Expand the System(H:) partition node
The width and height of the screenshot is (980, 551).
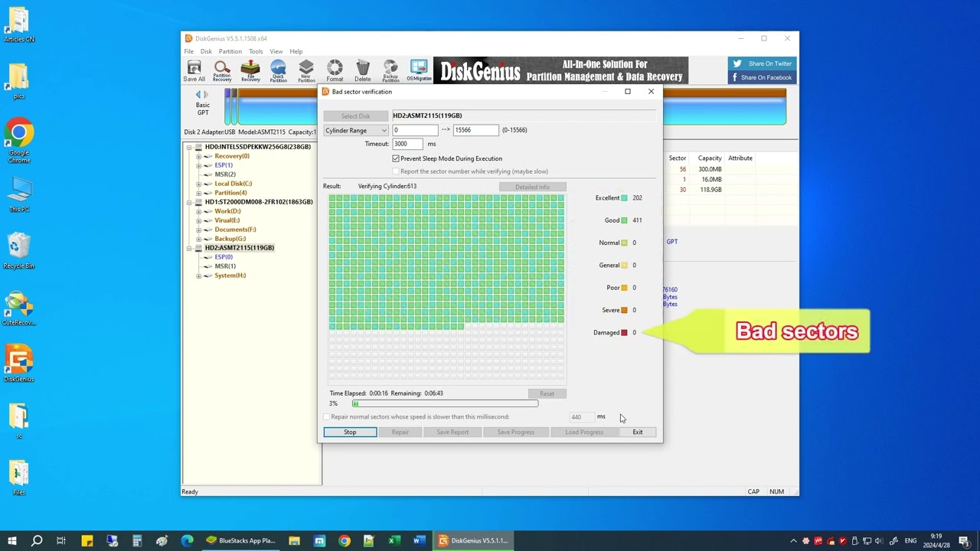[198, 275]
